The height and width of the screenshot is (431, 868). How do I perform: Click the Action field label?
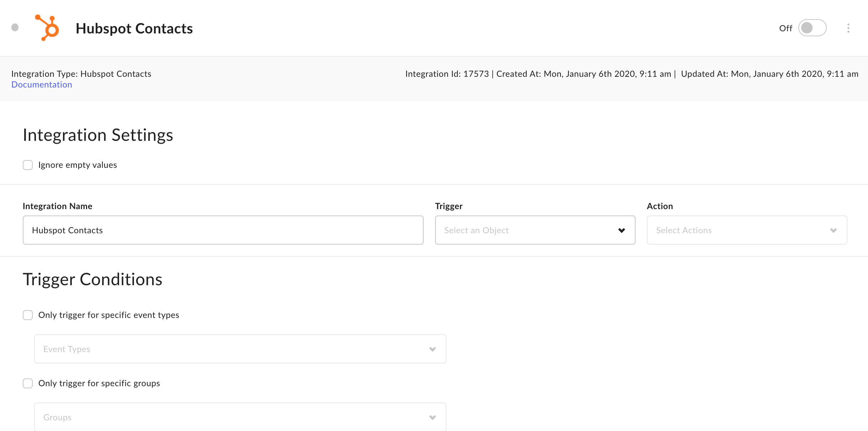pyautogui.click(x=660, y=206)
